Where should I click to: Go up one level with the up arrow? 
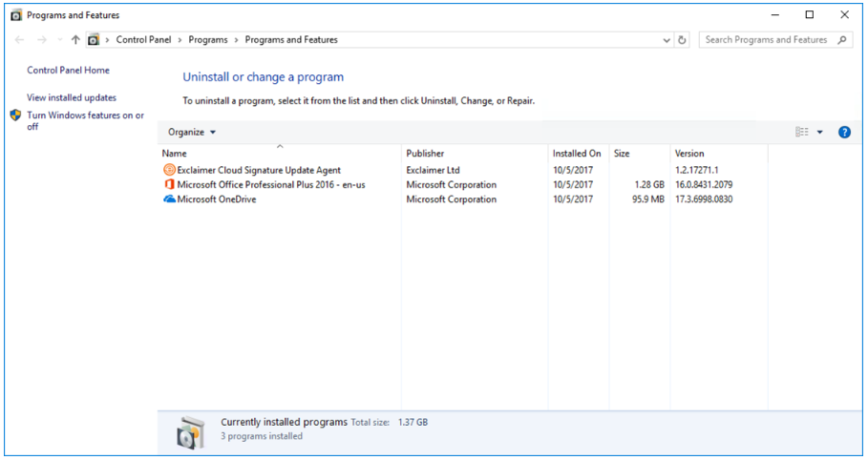[75, 40]
